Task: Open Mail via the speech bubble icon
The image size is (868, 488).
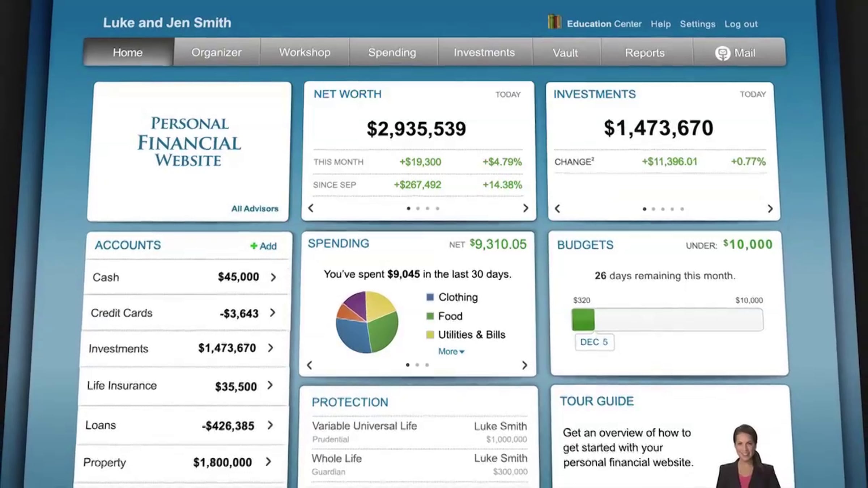Action: click(722, 53)
